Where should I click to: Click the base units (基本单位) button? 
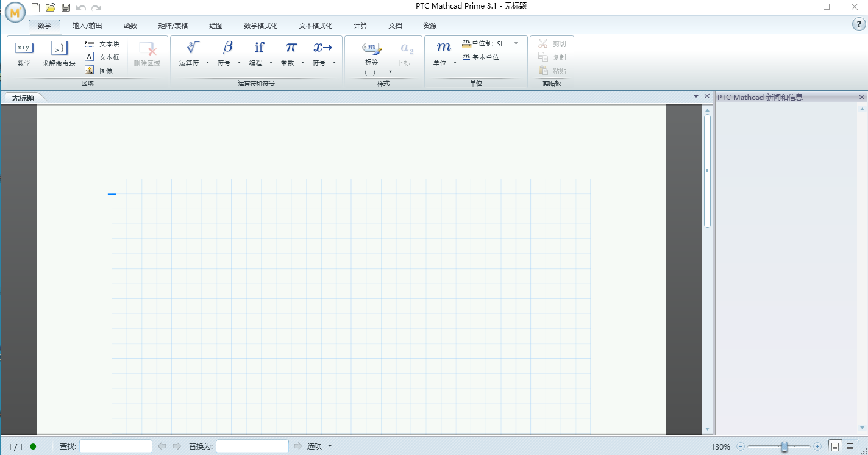tap(481, 57)
